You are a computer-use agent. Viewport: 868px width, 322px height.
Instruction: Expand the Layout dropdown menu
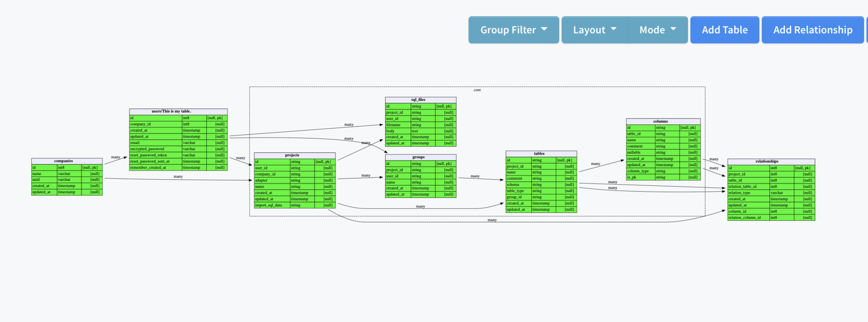594,30
